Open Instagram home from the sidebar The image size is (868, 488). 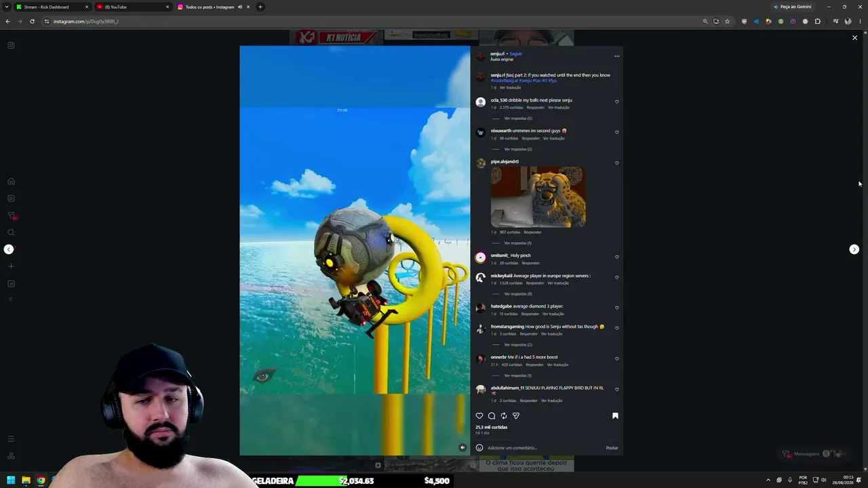click(x=11, y=182)
